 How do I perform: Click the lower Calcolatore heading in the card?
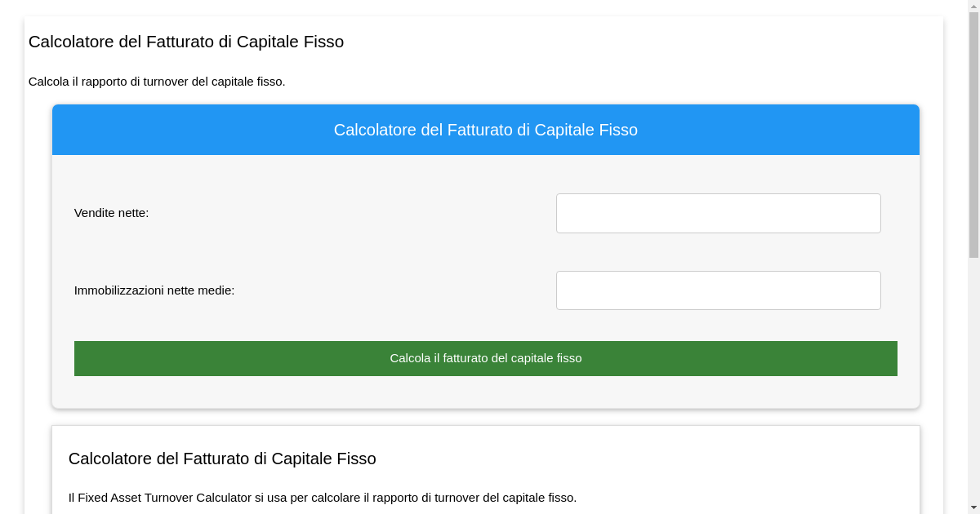click(x=222, y=459)
